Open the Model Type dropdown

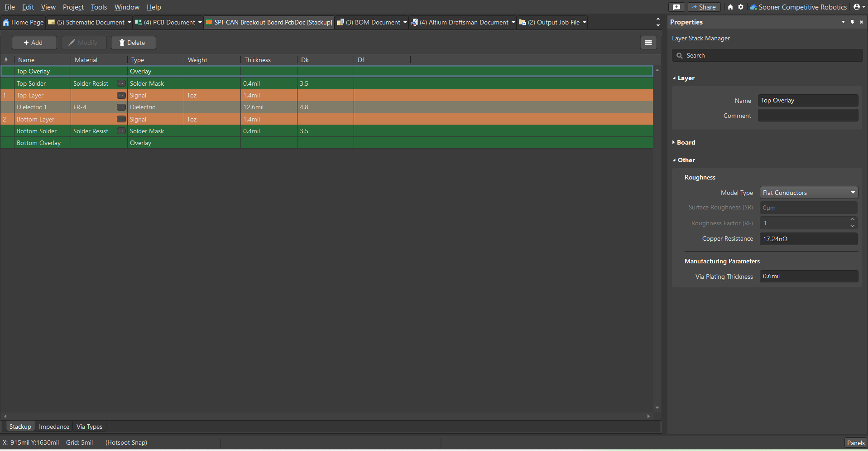click(x=809, y=193)
